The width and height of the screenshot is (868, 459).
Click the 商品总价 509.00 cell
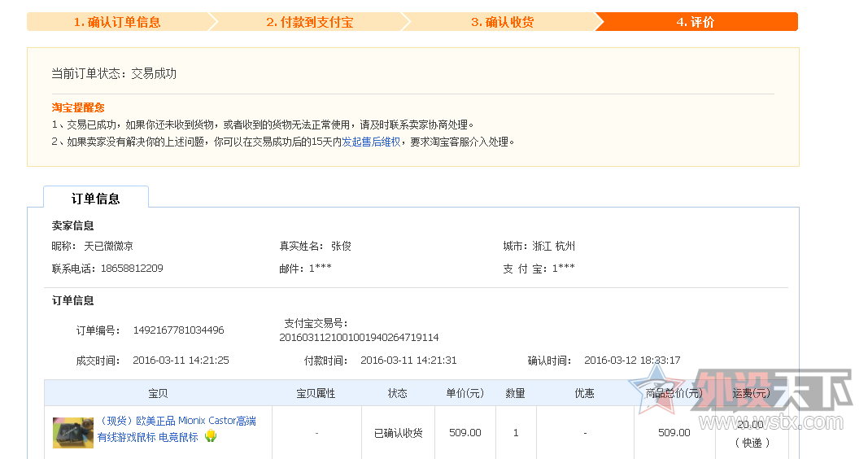tap(674, 433)
